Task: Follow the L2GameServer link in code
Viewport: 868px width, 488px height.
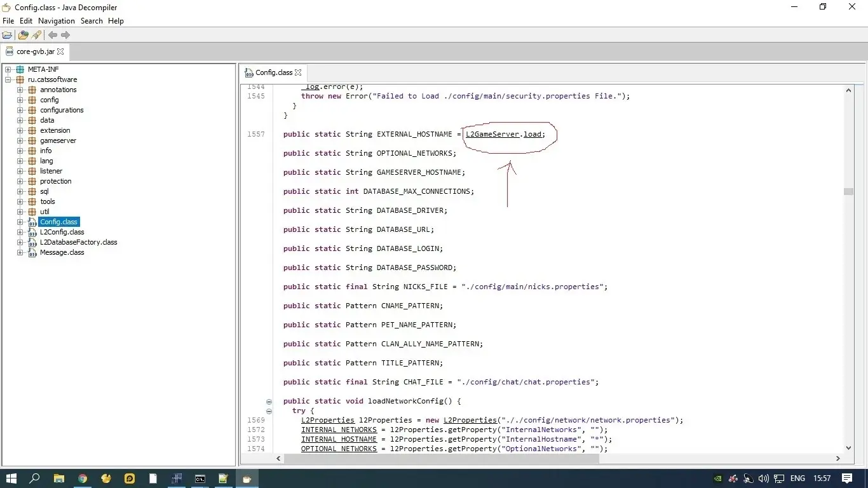Action: click(492, 134)
